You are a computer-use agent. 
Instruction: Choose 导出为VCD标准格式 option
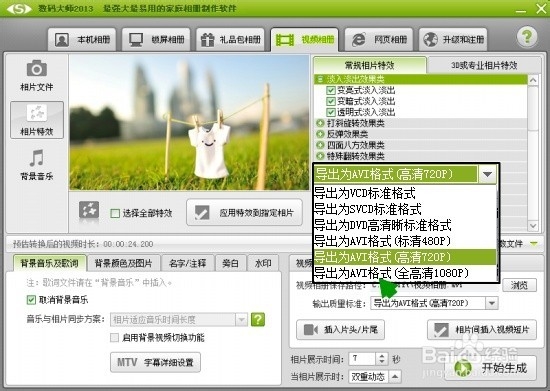[405, 193]
